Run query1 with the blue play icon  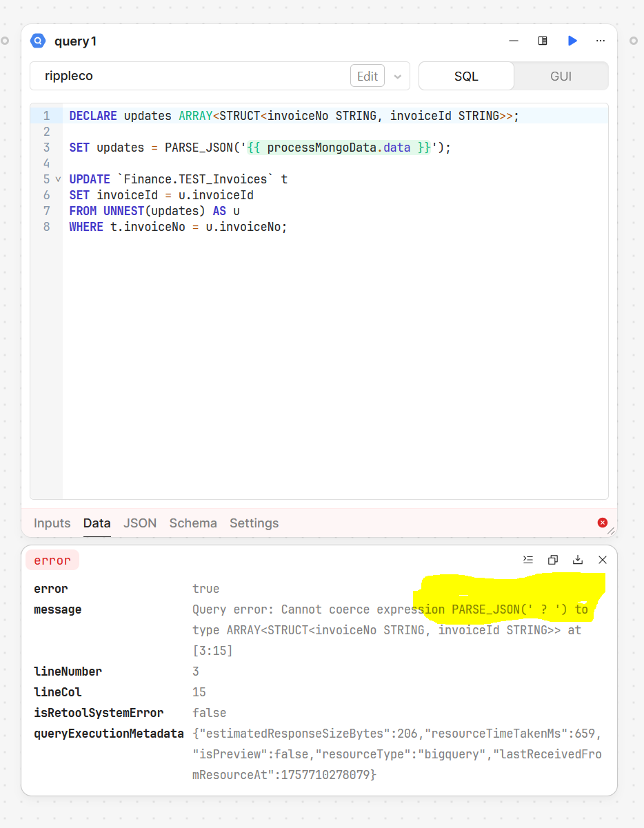(x=572, y=41)
